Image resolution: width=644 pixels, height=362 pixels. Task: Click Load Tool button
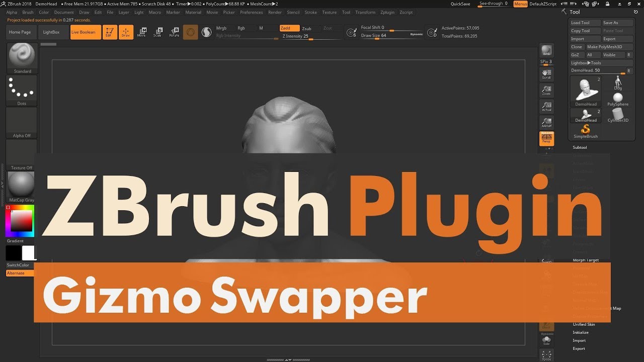point(586,23)
